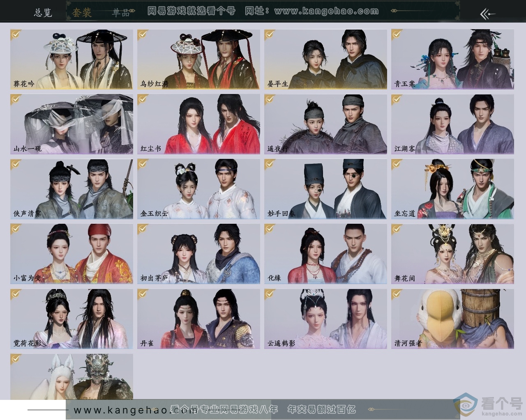Screen dimensions: 526x420
Task: Select the white fox-eared outfit thumbnail
Action: point(72,376)
